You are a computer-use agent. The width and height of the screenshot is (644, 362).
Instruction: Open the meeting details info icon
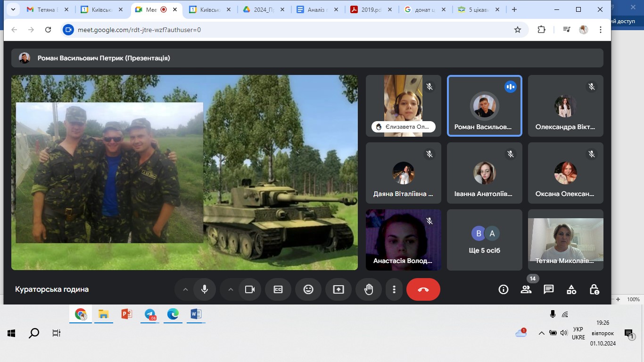pos(504,289)
